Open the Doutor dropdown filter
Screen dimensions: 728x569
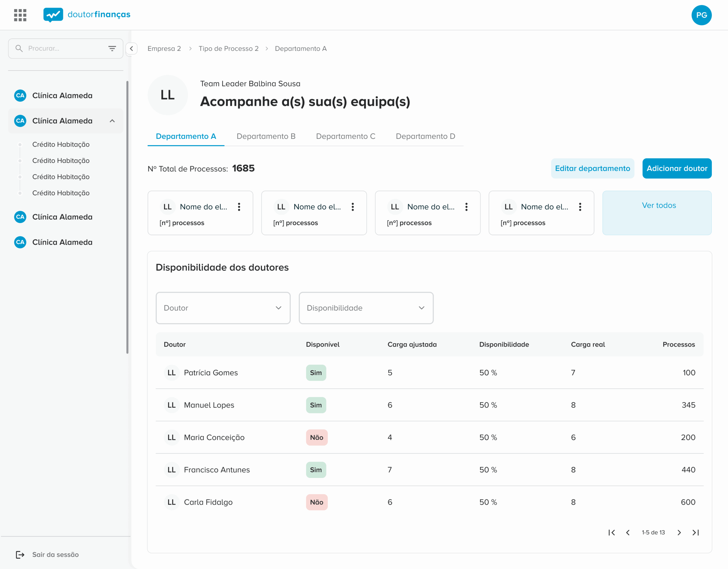223,308
